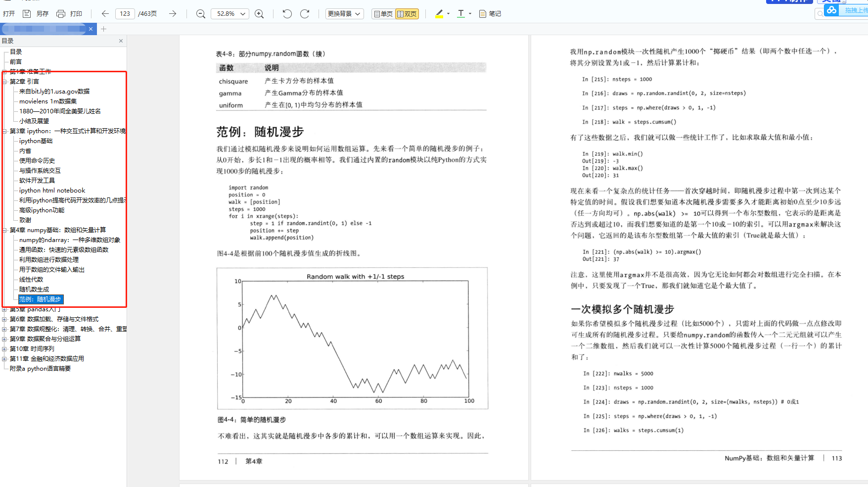Click the zoom out magnifier icon
This screenshot has height=487, width=868.
[x=200, y=14]
